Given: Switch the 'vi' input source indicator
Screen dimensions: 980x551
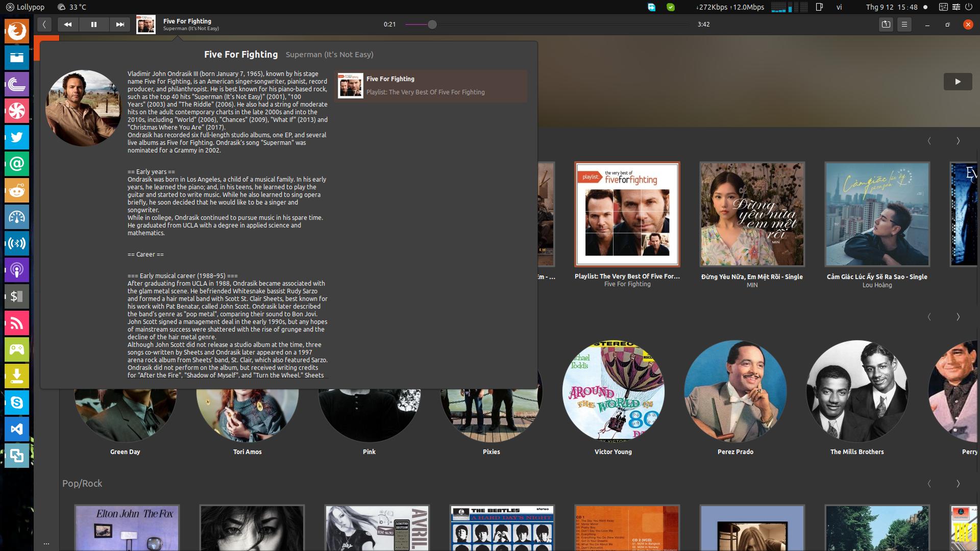Looking at the screenshot, I should click(x=839, y=7).
